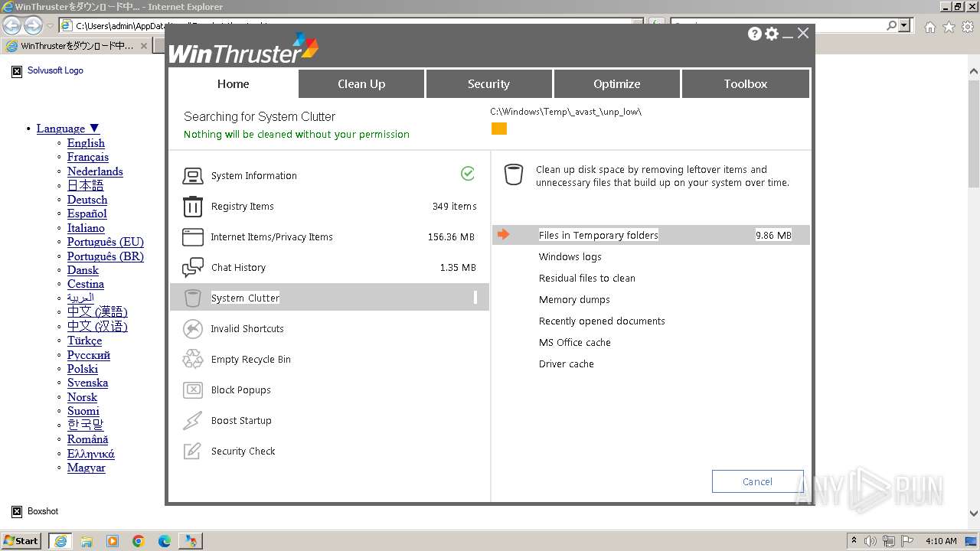Open Windows Explorer folder on the taskbar

(x=87, y=541)
